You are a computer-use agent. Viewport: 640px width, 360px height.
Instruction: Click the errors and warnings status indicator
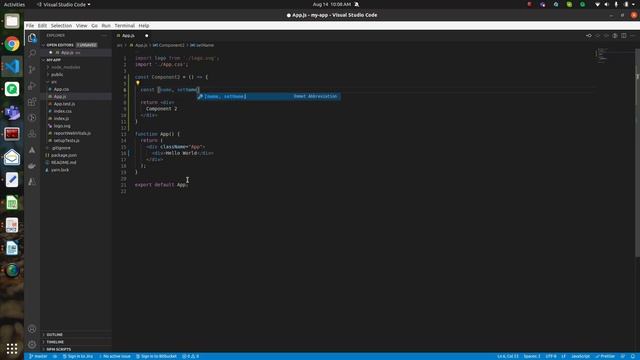click(191, 356)
